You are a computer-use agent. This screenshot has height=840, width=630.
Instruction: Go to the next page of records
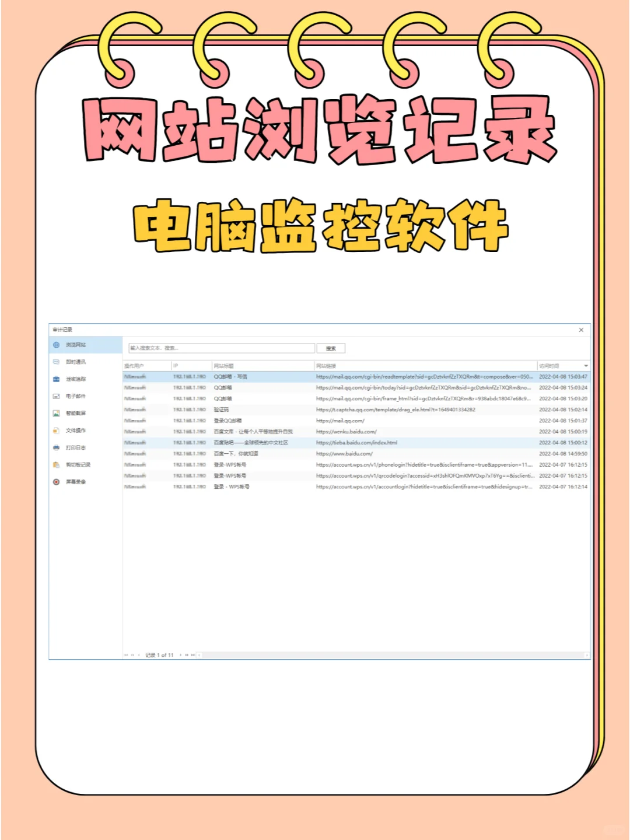[181, 654]
